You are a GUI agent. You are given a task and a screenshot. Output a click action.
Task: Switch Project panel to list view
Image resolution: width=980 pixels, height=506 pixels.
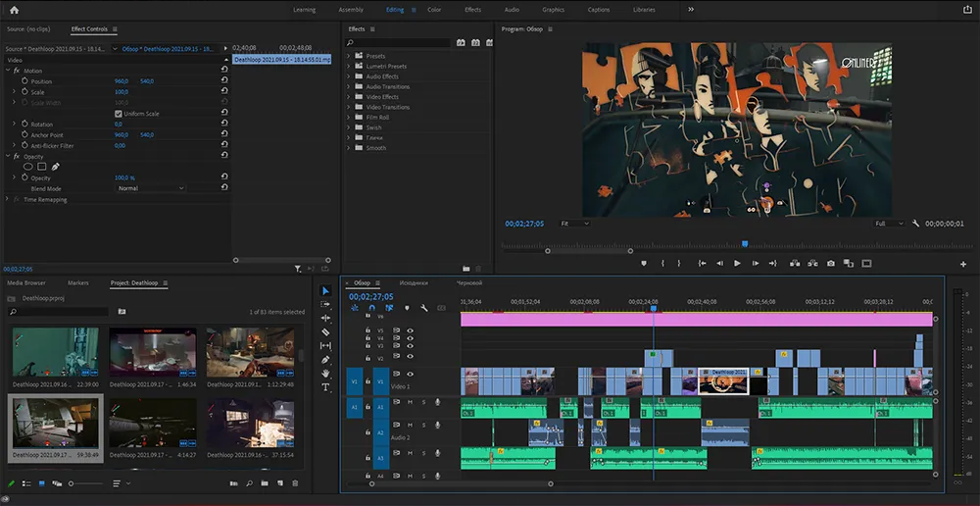tap(26, 483)
